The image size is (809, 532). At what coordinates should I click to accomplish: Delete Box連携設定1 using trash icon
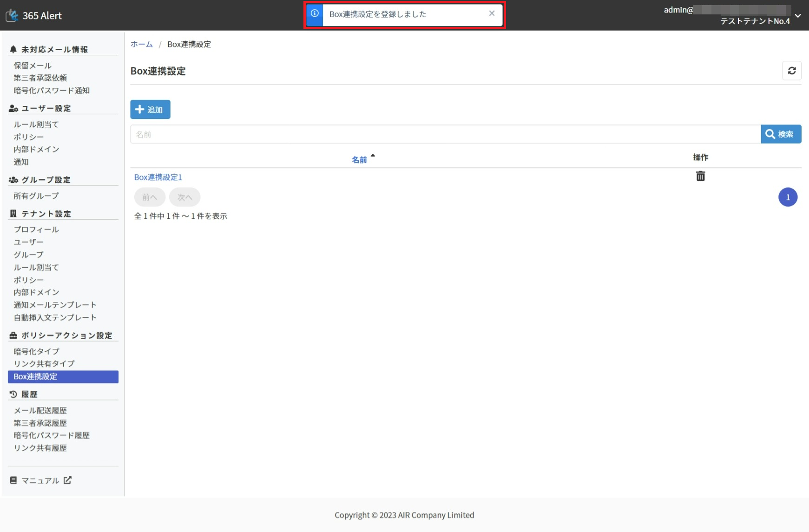pos(700,176)
